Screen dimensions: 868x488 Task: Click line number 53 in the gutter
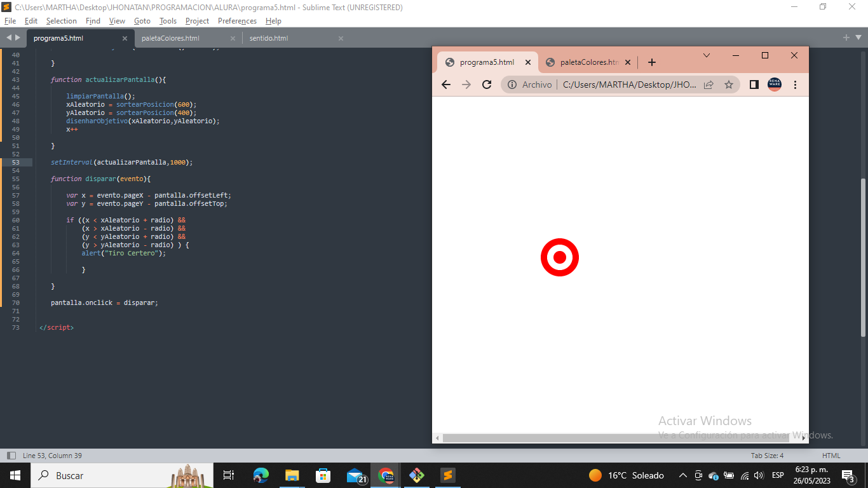(16, 162)
